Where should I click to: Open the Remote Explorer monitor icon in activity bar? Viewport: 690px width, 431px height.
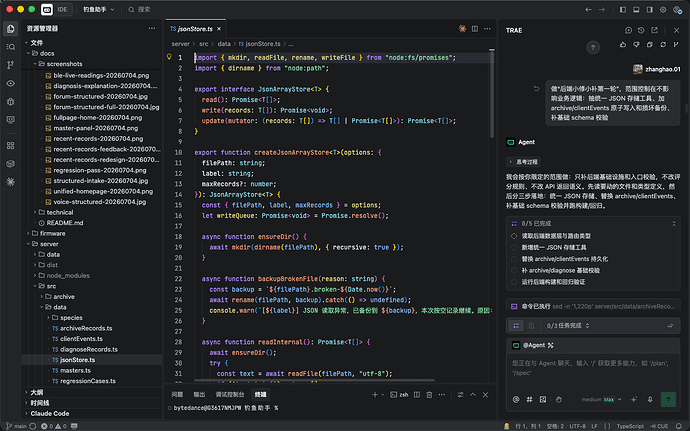coord(11,119)
